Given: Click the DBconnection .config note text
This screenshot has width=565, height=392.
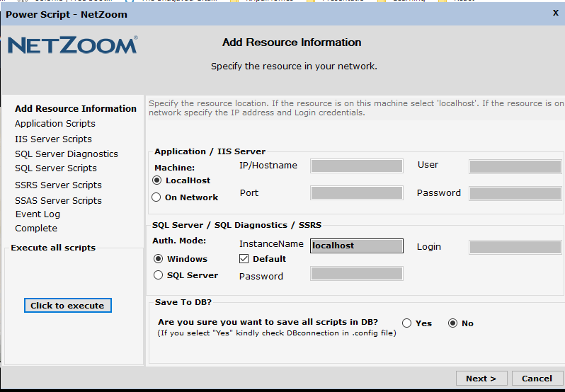Looking at the screenshot, I should [x=277, y=333].
